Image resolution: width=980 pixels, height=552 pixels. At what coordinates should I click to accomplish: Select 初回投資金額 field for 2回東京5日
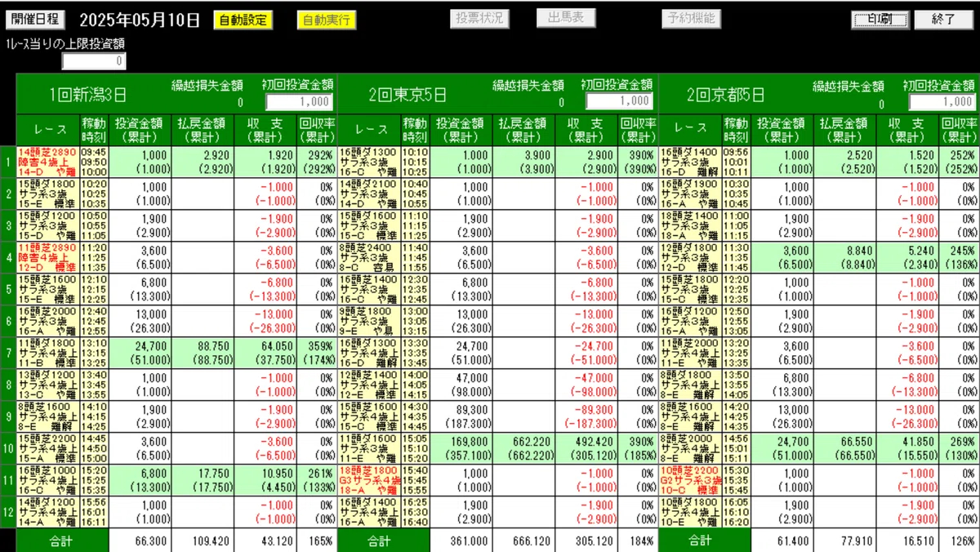coord(620,100)
